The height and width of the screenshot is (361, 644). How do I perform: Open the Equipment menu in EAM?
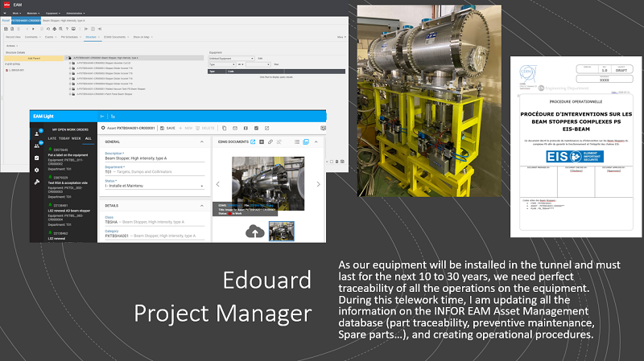52,13
